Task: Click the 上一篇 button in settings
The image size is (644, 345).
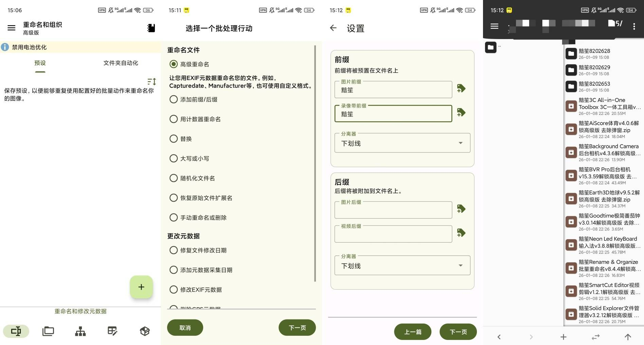Action: pyautogui.click(x=413, y=332)
